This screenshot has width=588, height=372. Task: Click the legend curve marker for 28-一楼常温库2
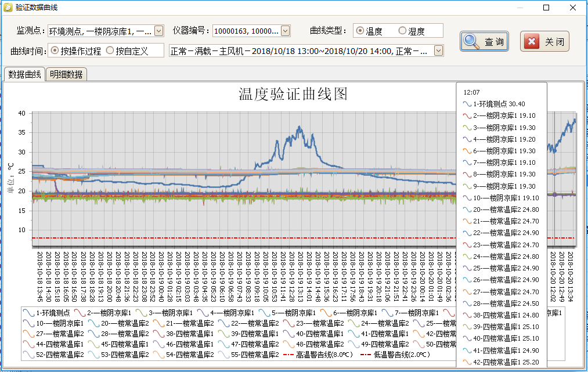pos(93,334)
